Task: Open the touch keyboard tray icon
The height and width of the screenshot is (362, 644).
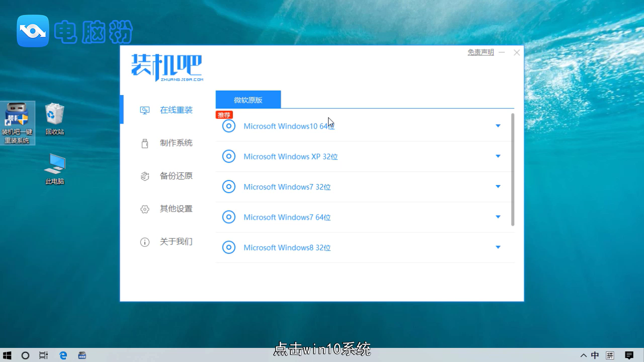Action: [610, 355]
